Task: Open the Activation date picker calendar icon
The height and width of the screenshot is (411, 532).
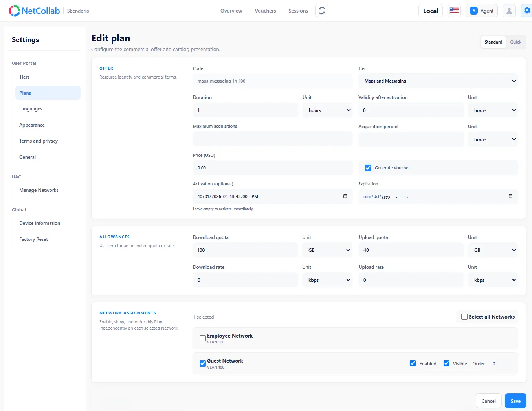Action: (345, 196)
